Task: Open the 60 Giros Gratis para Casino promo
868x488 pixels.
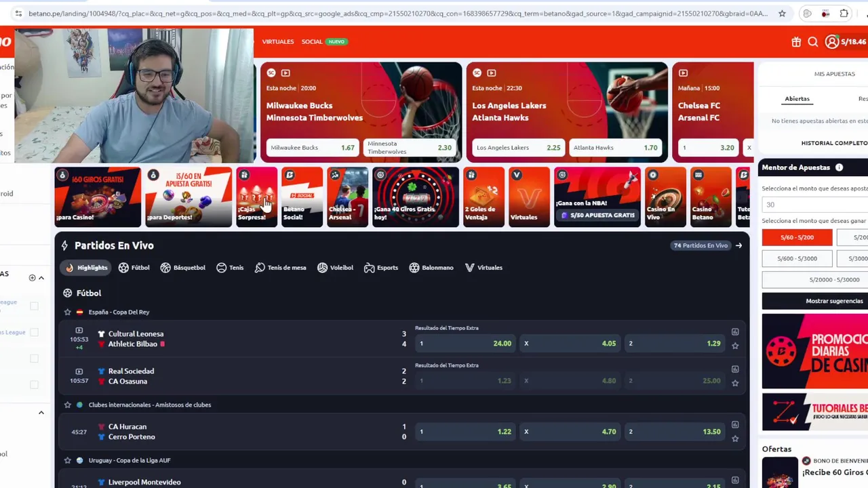Action: [98, 197]
